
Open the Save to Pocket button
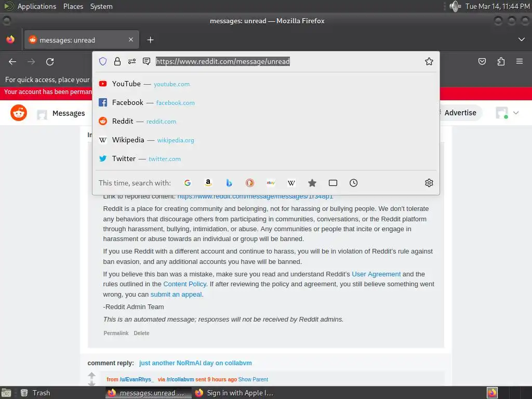(x=482, y=61)
